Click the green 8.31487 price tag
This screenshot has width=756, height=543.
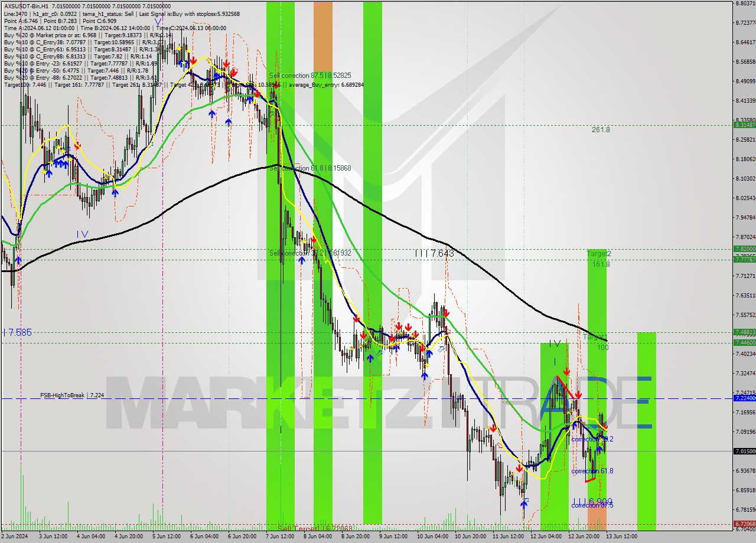click(744, 125)
